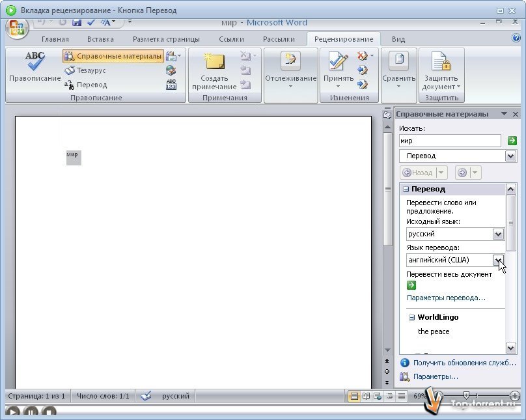This screenshot has width=526, height=420.
Task: Click русский language in status bar
Action: point(176,396)
